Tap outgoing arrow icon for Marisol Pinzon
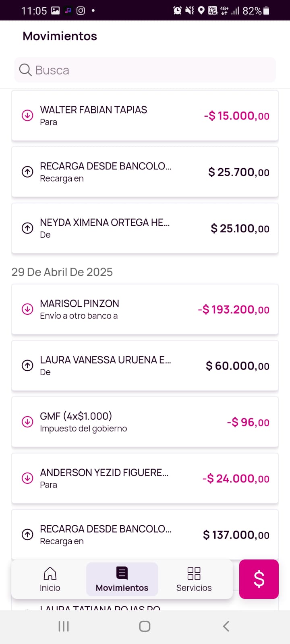This screenshot has width=290, height=644. click(x=27, y=309)
